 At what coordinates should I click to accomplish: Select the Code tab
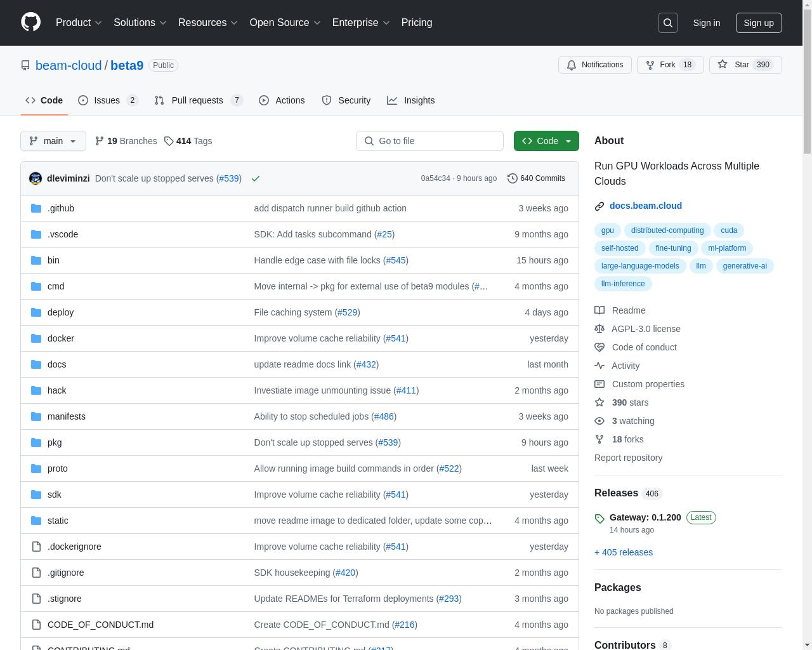pyautogui.click(x=44, y=100)
